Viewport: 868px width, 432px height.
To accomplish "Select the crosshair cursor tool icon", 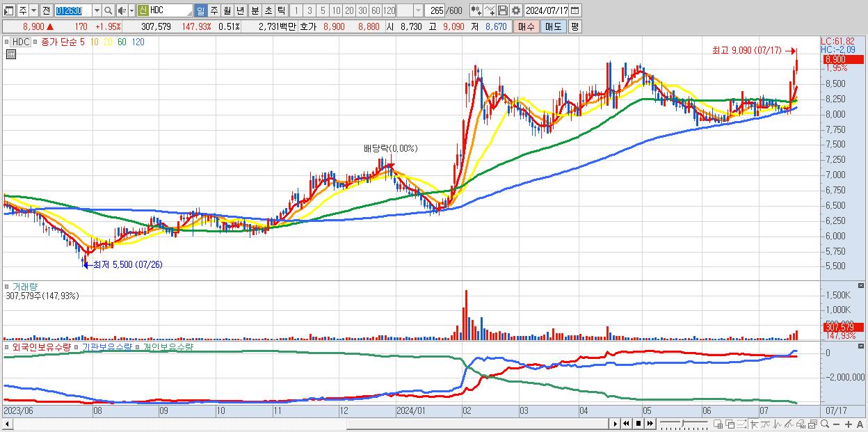I will coord(754,424).
